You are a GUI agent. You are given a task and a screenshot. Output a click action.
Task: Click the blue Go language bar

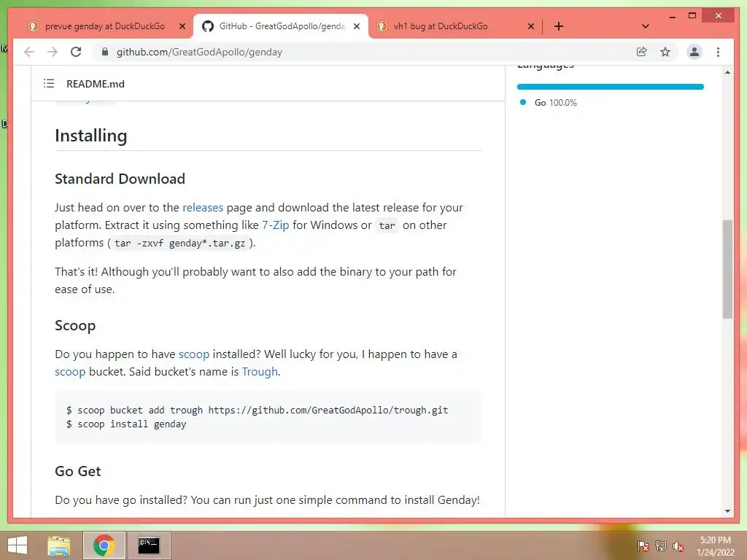point(611,87)
